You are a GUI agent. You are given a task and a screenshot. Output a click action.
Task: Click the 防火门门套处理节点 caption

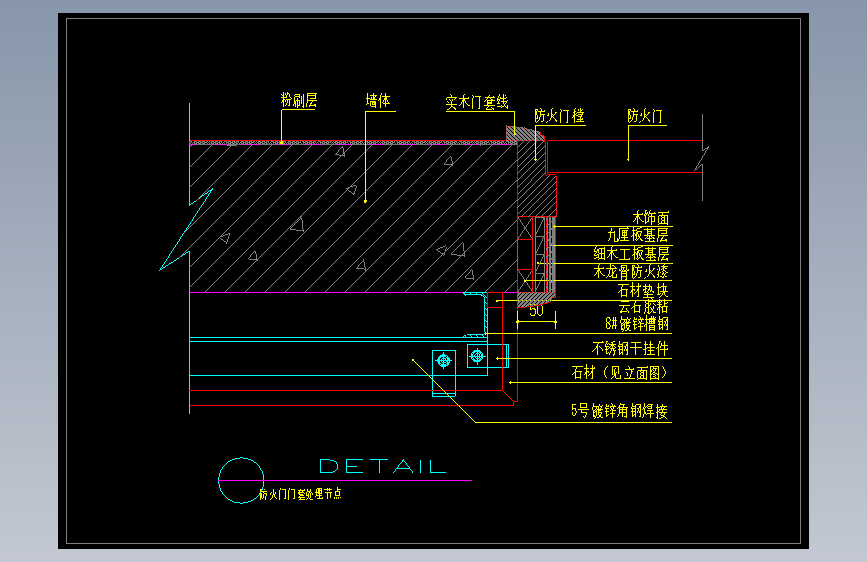point(300,494)
